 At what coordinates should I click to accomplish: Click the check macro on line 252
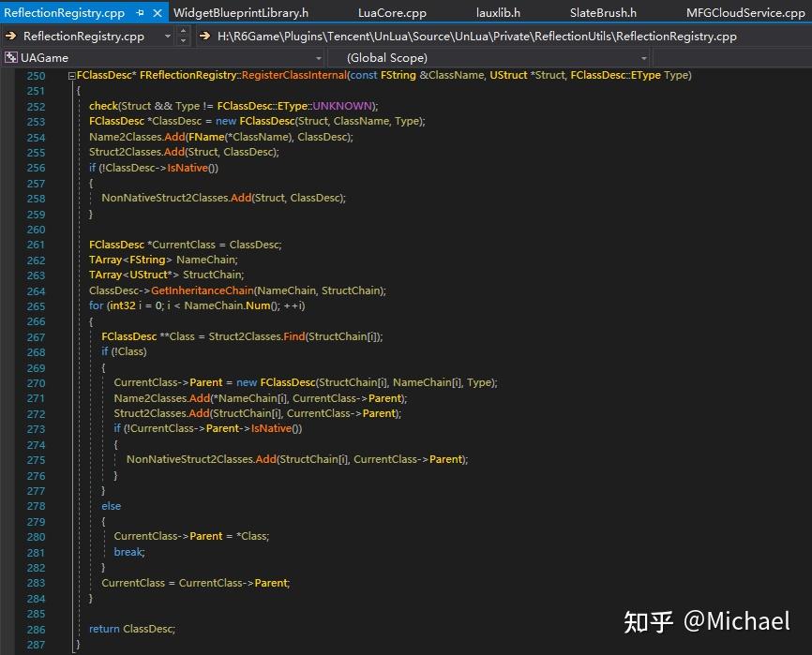pyautogui.click(x=103, y=106)
